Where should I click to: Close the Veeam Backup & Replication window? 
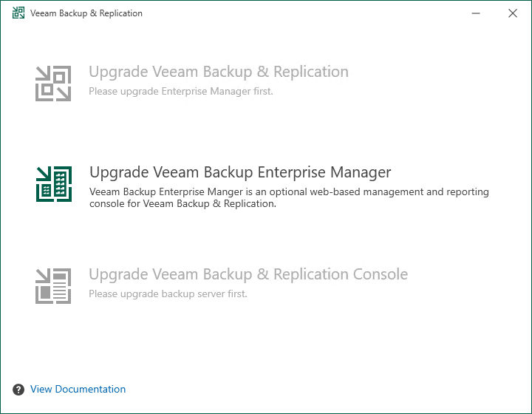(513, 13)
